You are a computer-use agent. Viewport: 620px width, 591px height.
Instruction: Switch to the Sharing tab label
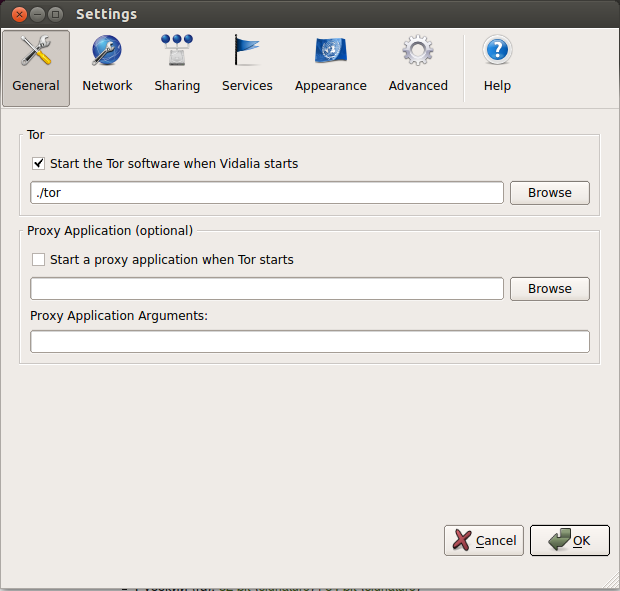[177, 86]
